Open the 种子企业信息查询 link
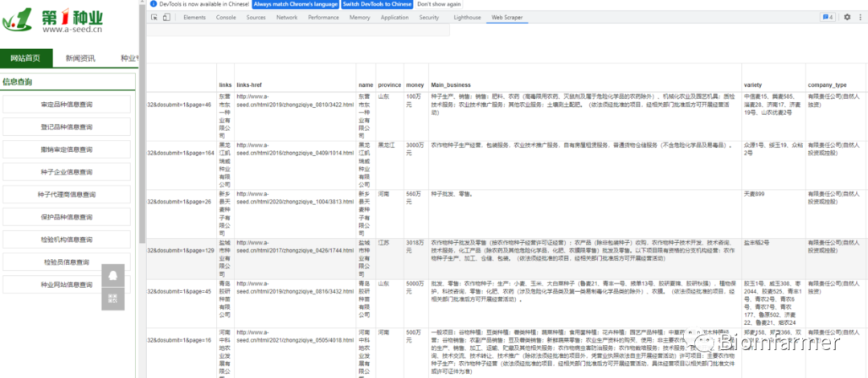This screenshot has width=868, height=378. [67, 172]
